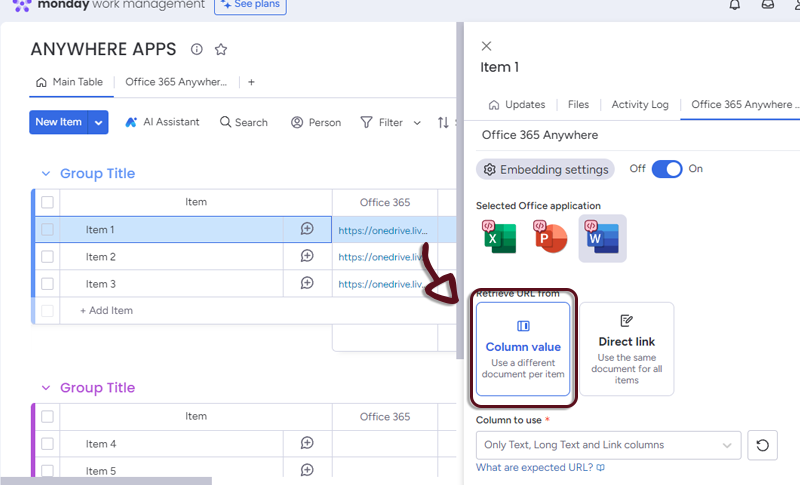Viewport: 800px width, 485px height.
Task: Check the Item 2 row checkbox
Action: [x=47, y=257]
